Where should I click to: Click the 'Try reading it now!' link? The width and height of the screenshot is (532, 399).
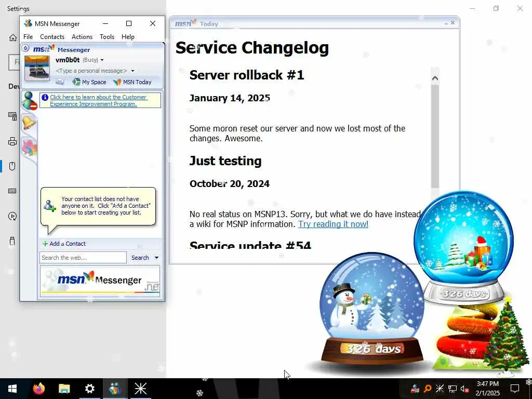pyautogui.click(x=333, y=224)
